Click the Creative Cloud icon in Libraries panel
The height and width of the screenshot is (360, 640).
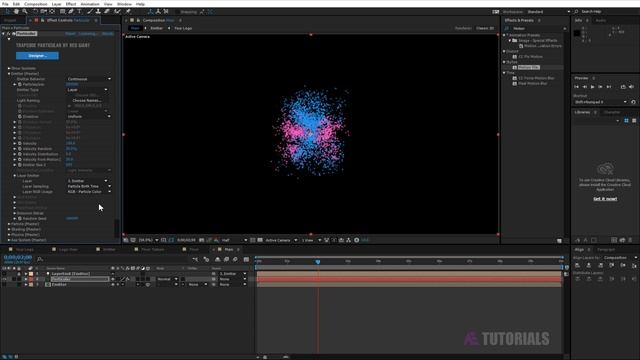click(x=605, y=169)
